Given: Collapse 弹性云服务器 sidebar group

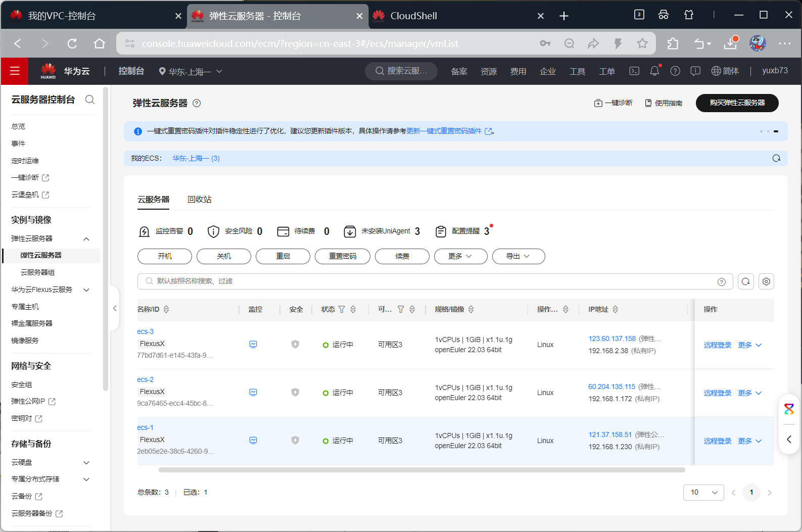Looking at the screenshot, I should tap(86, 239).
